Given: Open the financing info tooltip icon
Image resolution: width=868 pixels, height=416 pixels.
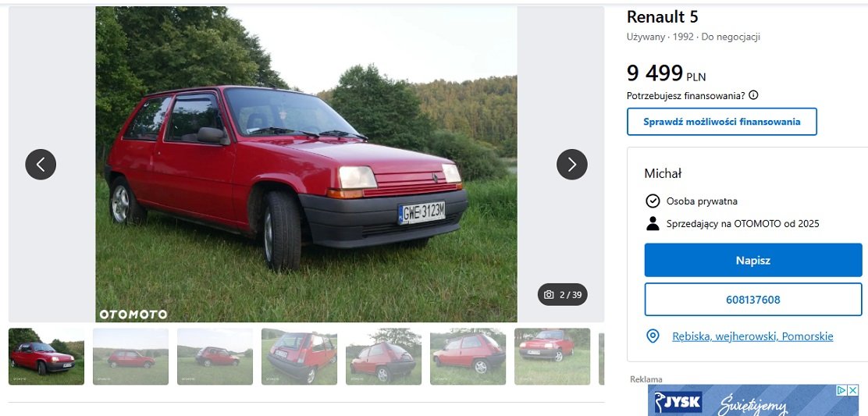Looking at the screenshot, I should pos(753,95).
